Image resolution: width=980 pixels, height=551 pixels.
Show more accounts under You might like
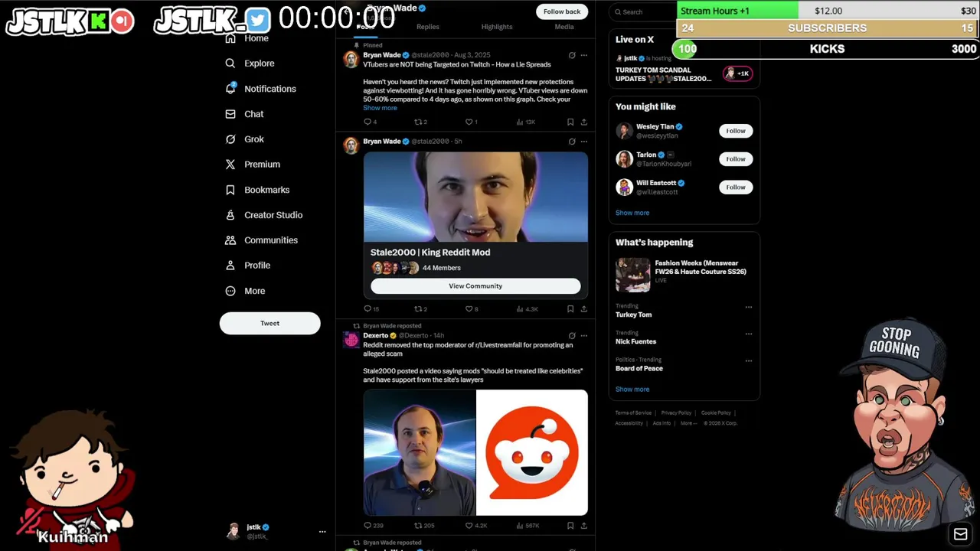[632, 213]
